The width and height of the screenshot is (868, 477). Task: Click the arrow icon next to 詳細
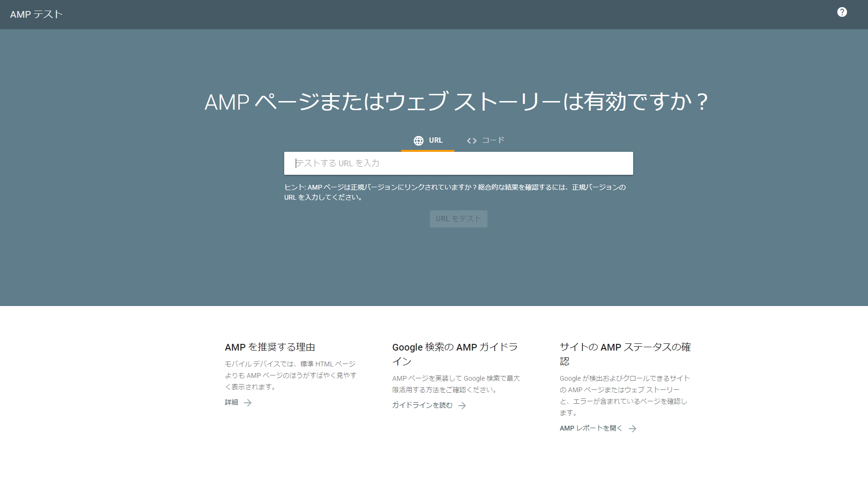coord(248,403)
